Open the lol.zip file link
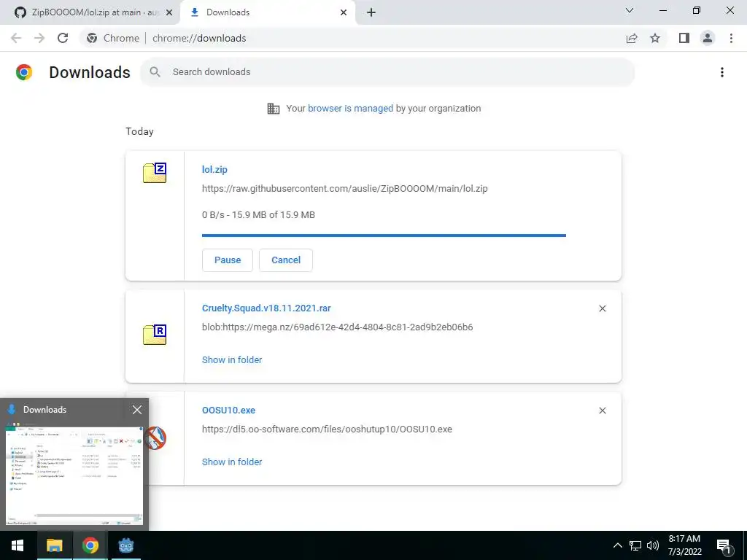747x560 pixels. coord(214,169)
